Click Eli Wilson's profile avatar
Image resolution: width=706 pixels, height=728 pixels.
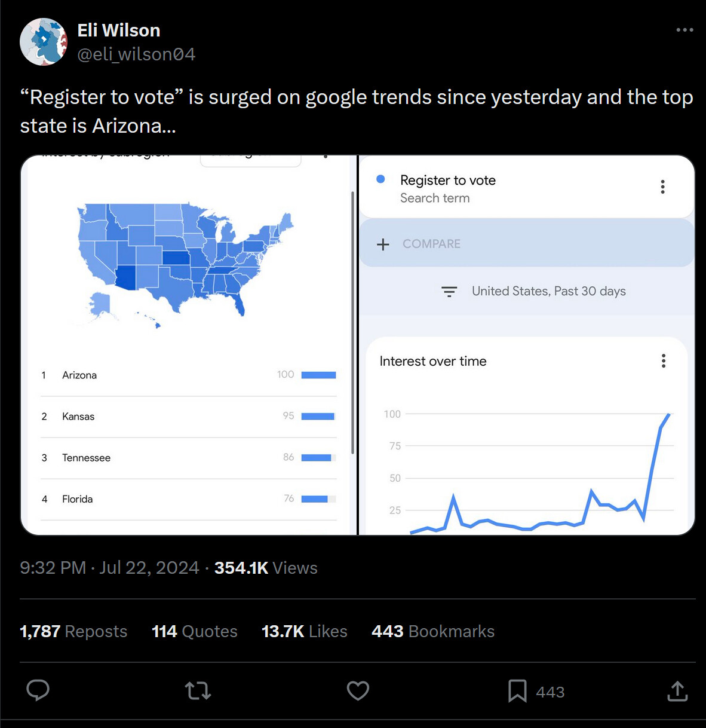coord(44,41)
